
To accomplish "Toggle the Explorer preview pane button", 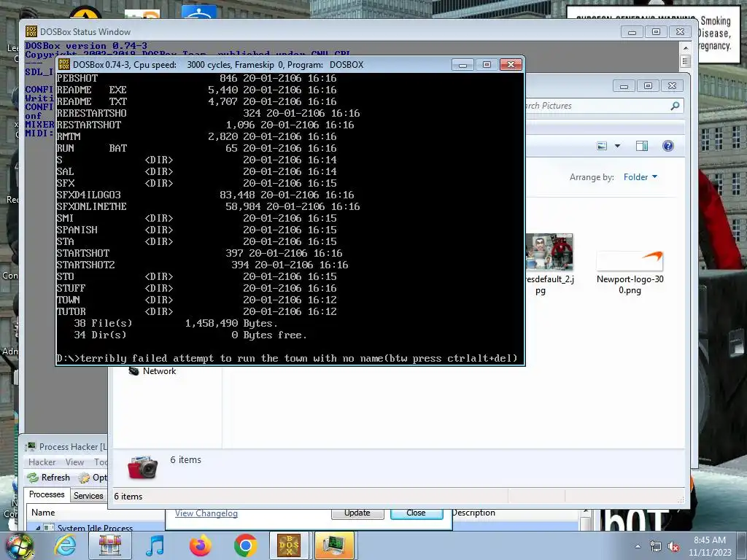I will [642, 146].
